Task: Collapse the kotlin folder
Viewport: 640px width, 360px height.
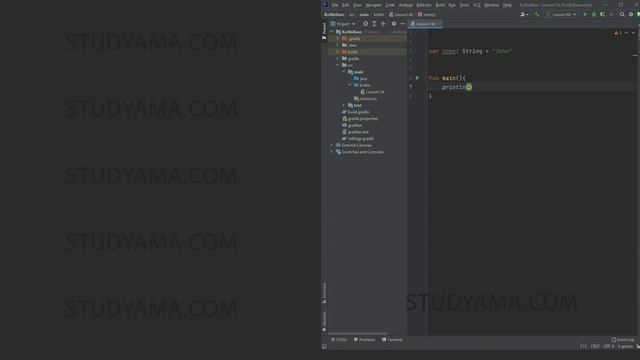Action: [350, 85]
